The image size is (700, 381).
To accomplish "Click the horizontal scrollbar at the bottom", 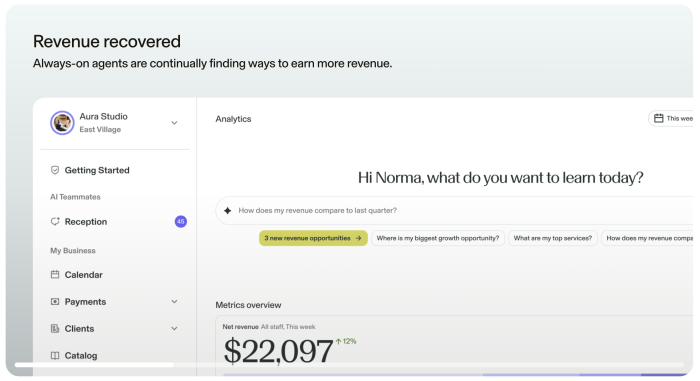I will pos(94,365).
